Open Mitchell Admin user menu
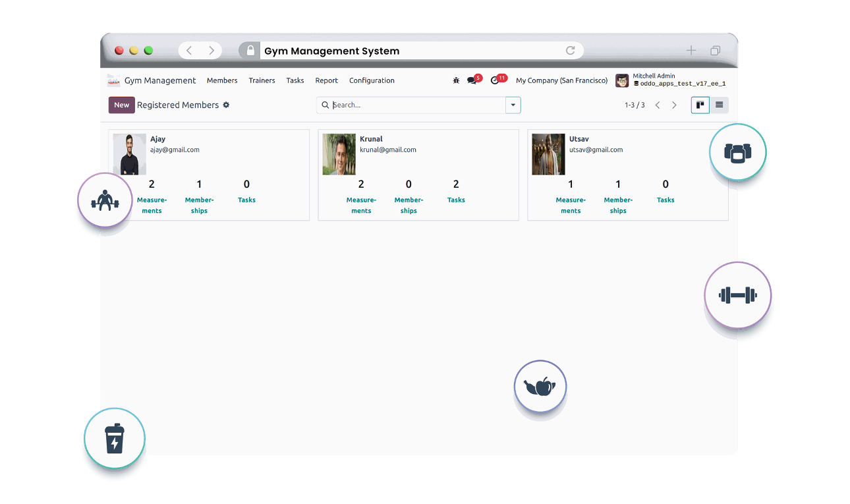The image size is (850, 504). pos(671,80)
